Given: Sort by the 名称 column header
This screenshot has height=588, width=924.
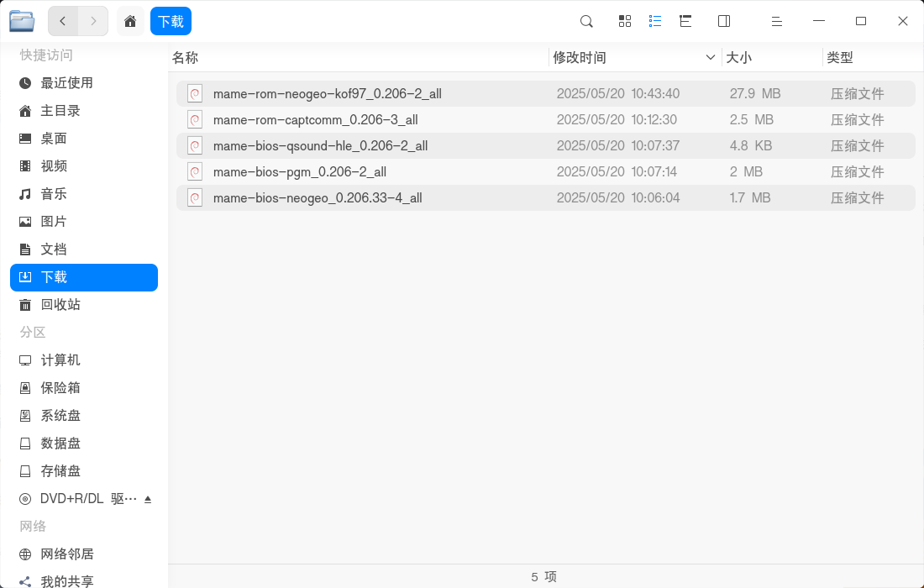Looking at the screenshot, I should 359,58.
